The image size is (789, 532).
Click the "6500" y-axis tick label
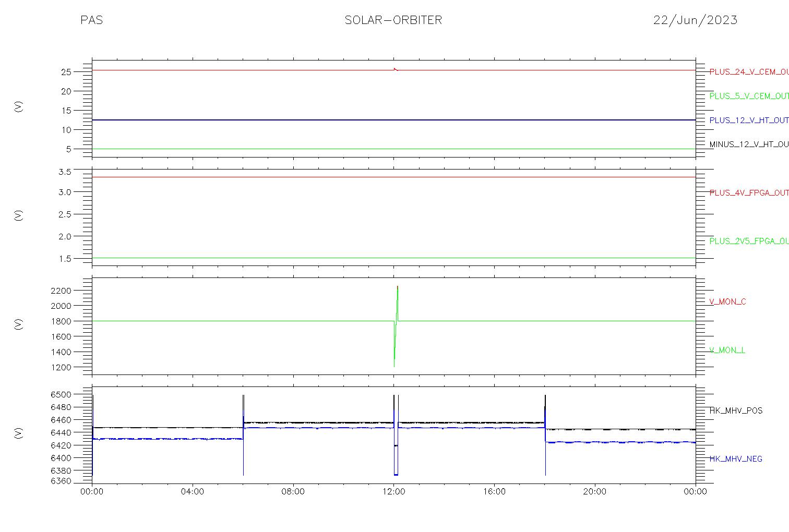point(61,395)
